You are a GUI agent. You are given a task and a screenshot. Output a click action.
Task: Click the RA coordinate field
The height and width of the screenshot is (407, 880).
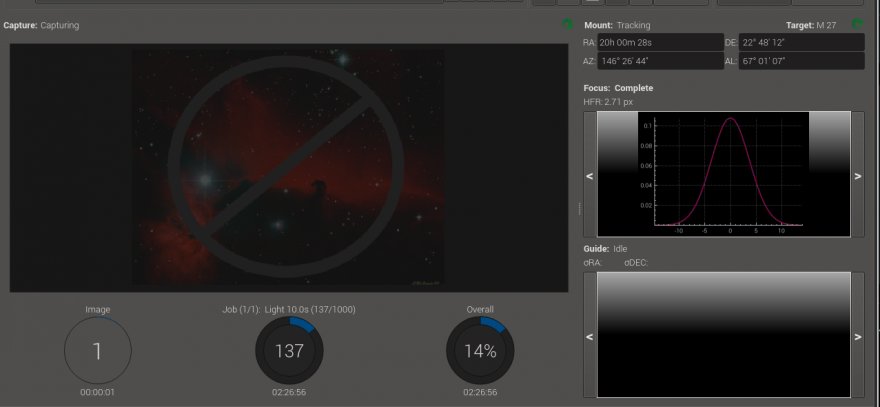(660, 43)
